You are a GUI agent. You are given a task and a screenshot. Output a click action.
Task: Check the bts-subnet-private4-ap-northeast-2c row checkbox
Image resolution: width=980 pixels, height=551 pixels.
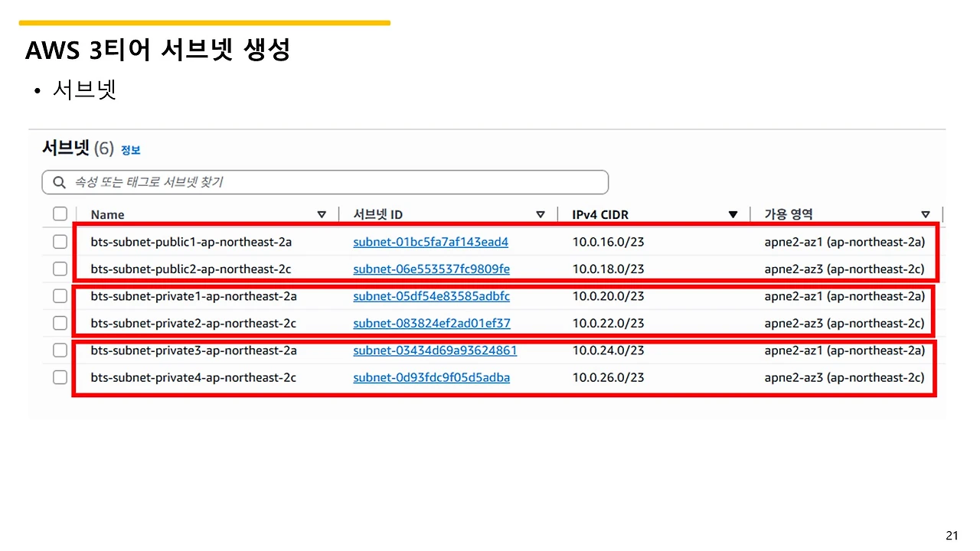pos(60,377)
